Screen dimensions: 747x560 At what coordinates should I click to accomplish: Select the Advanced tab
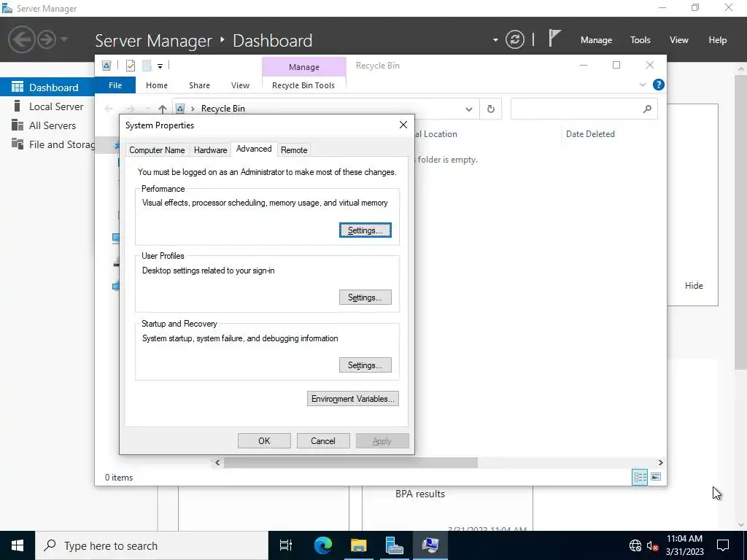[254, 149]
